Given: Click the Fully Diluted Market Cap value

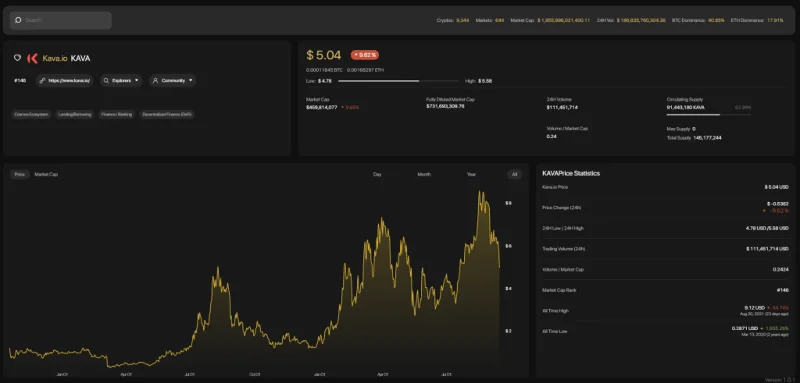Looking at the screenshot, I should tap(445, 107).
